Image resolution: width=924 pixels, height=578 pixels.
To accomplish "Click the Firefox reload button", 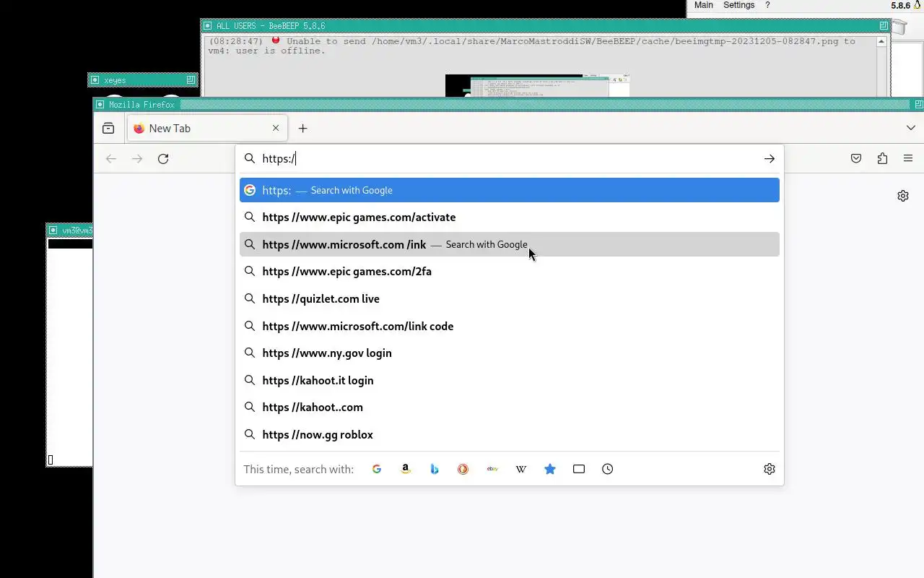I will click(x=163, y=159).
